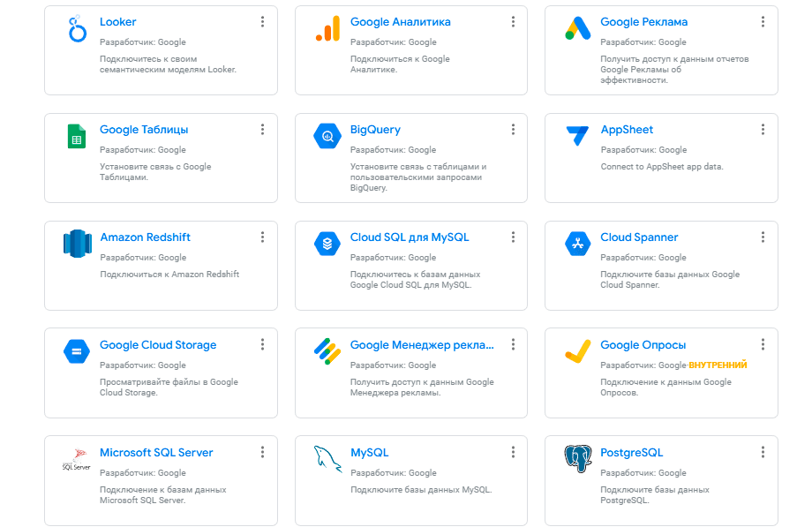The image size is (812, 527).
Task: Select the Microsoft SQL Server title
Action: pyautogui.click(x=156, y=452)
